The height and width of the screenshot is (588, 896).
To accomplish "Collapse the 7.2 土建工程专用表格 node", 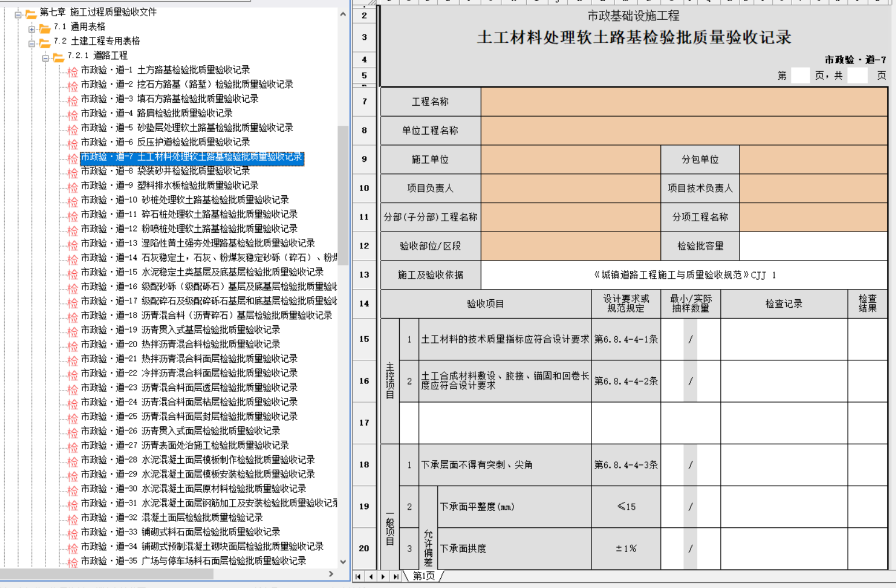I will point(32,43).
